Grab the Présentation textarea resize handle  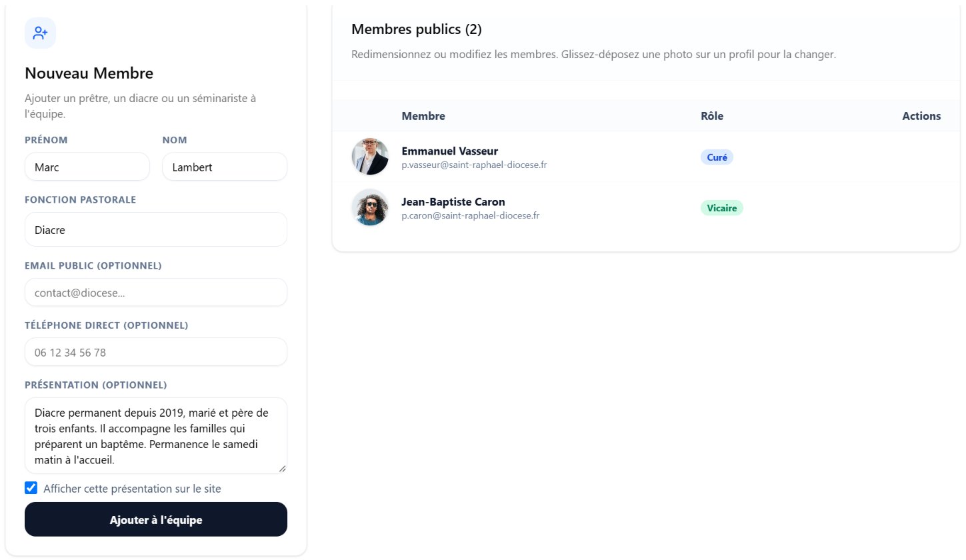point(282,469)
